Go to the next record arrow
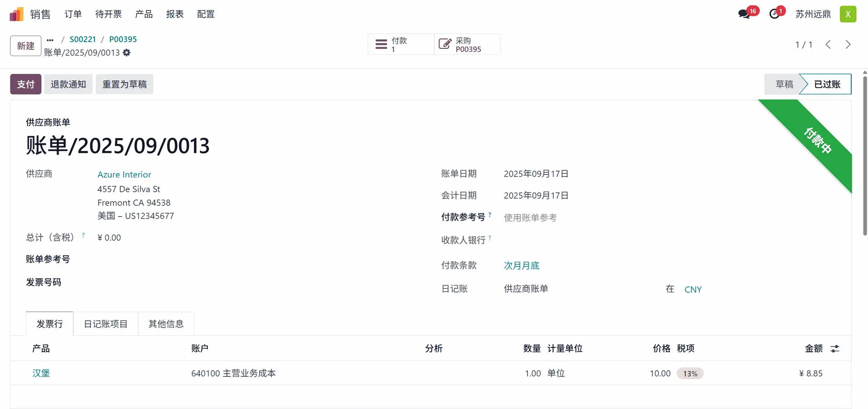 tap(848, 44)
